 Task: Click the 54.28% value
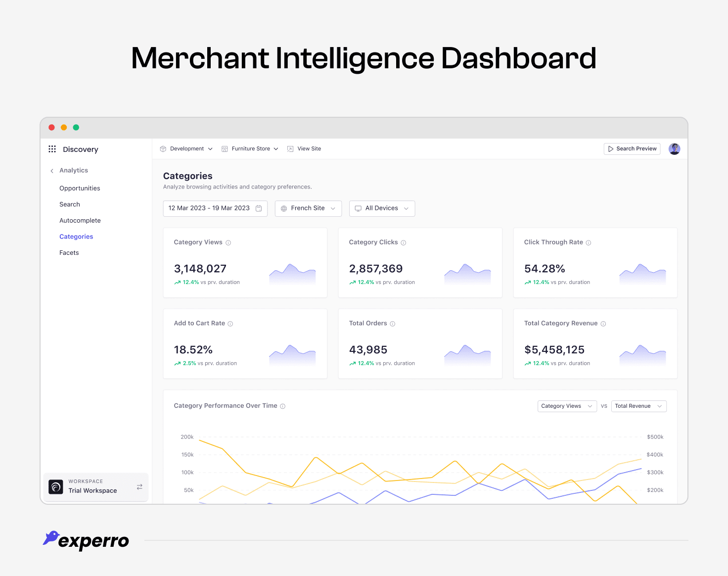click(x=545, y=269)
